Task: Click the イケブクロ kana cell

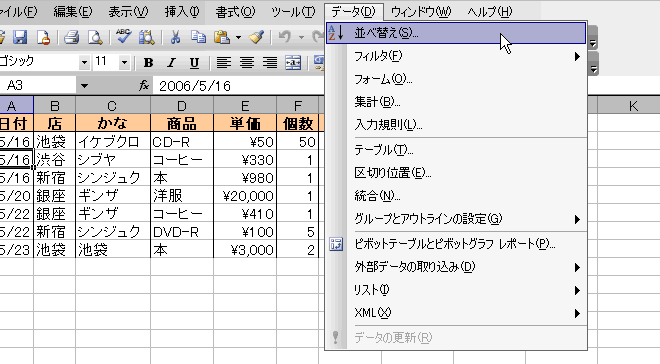Action: tap(113, 142)
